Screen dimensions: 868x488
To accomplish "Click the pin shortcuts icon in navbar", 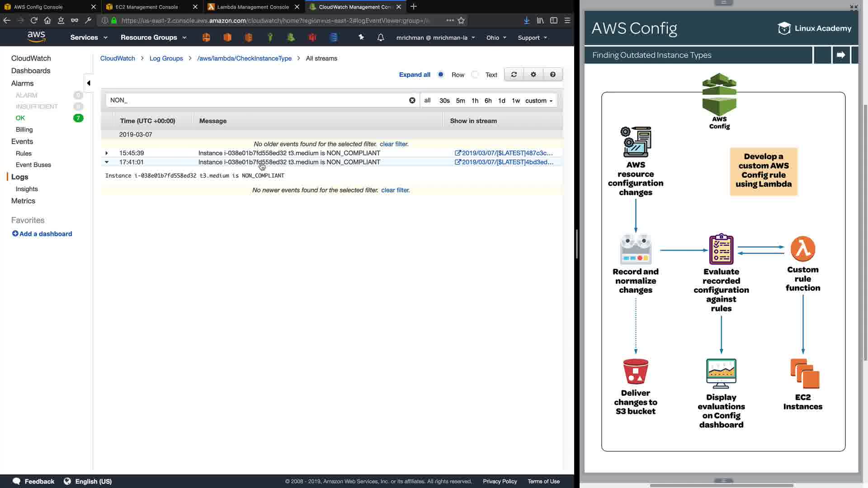I will [361, 38].
